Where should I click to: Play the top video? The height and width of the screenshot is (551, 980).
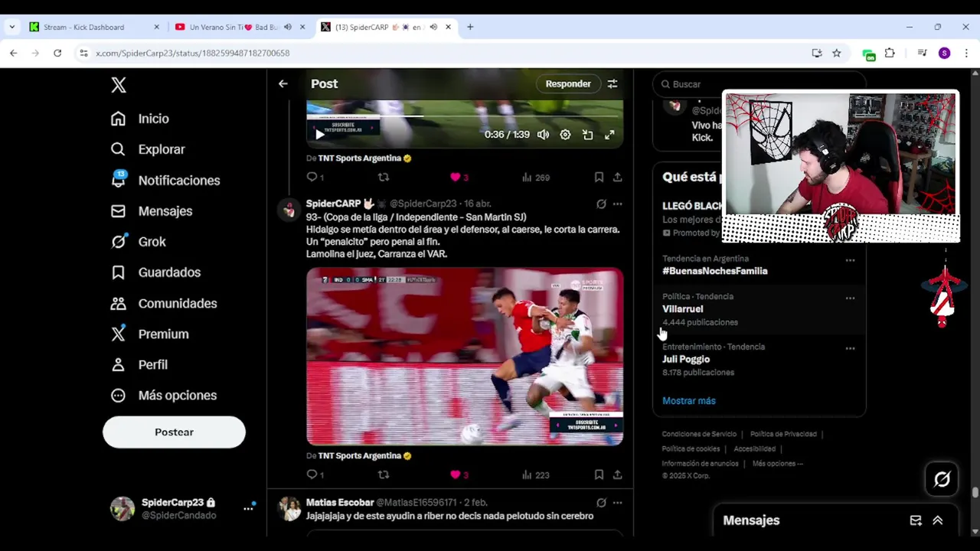coord(319,135)
